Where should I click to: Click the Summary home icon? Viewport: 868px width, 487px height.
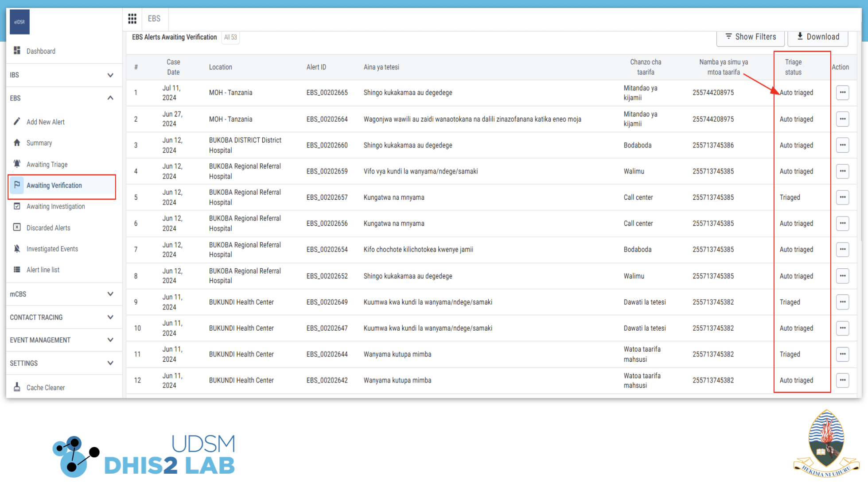point(17,143)
